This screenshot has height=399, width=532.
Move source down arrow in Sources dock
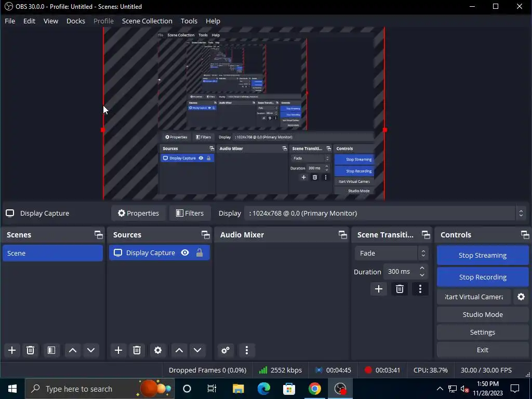(x=197, y=350)
